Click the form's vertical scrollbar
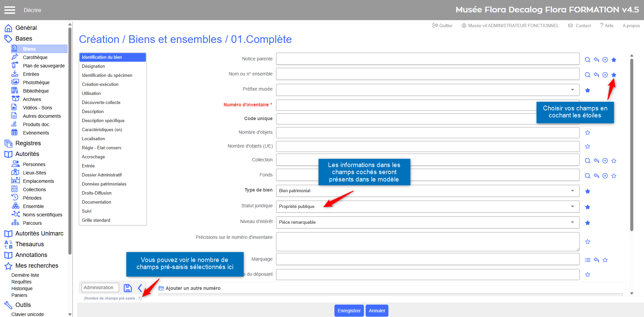The height and width of the screenshot is (317, 644). [632, 144]
